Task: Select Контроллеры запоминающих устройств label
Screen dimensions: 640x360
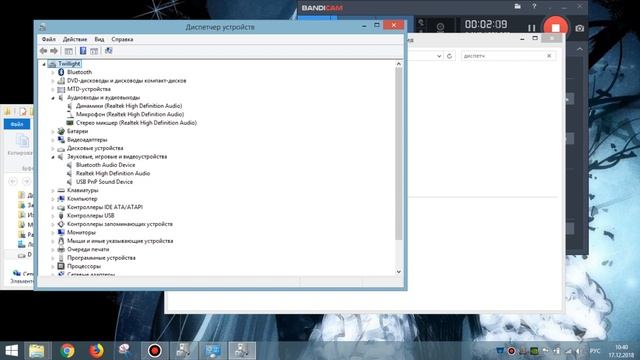Action: coord(120,224)
